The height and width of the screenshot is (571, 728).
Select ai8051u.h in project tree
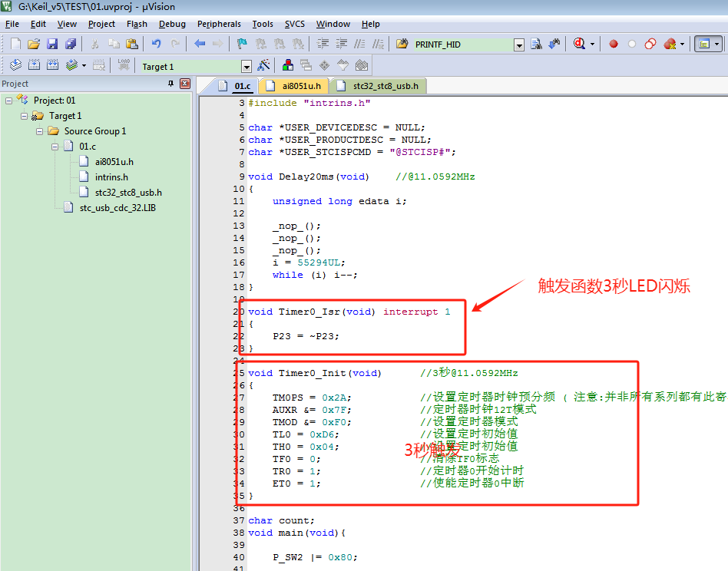[114, 162]
